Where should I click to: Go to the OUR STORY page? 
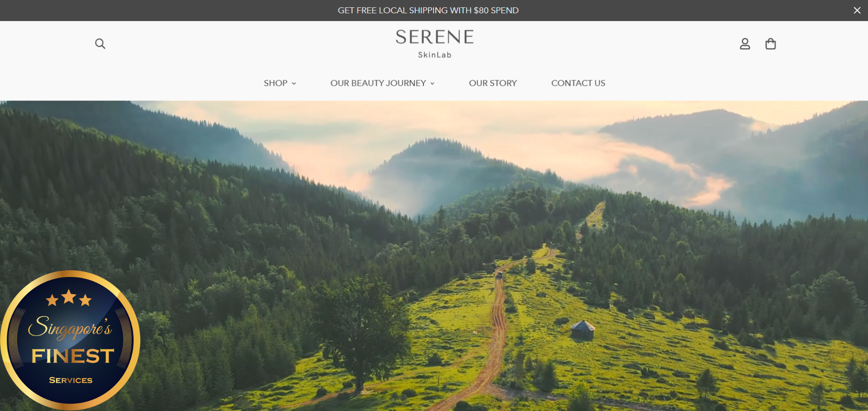tap(493, 83)
